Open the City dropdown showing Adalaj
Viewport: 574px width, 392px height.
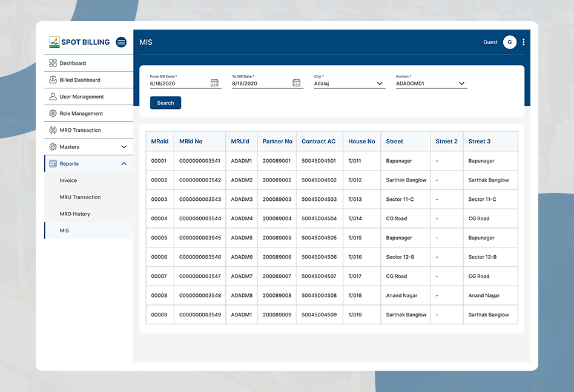tap(349, 83)
